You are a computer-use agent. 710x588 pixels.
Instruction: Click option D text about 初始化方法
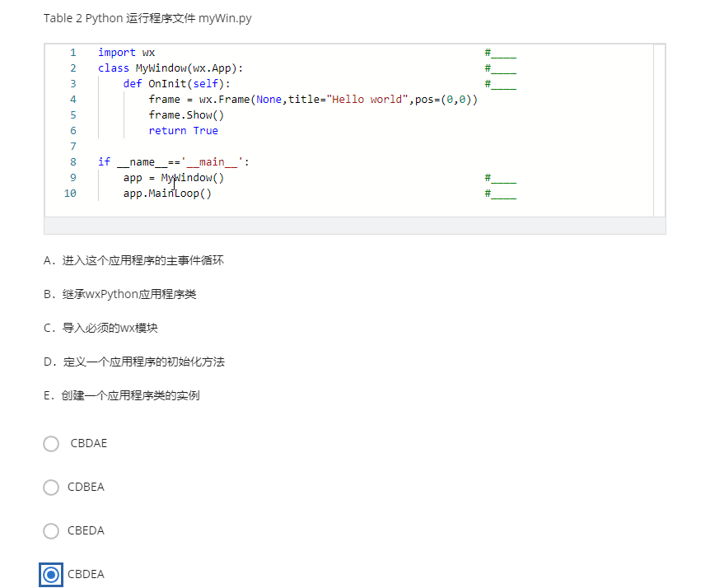pos(134,362)
